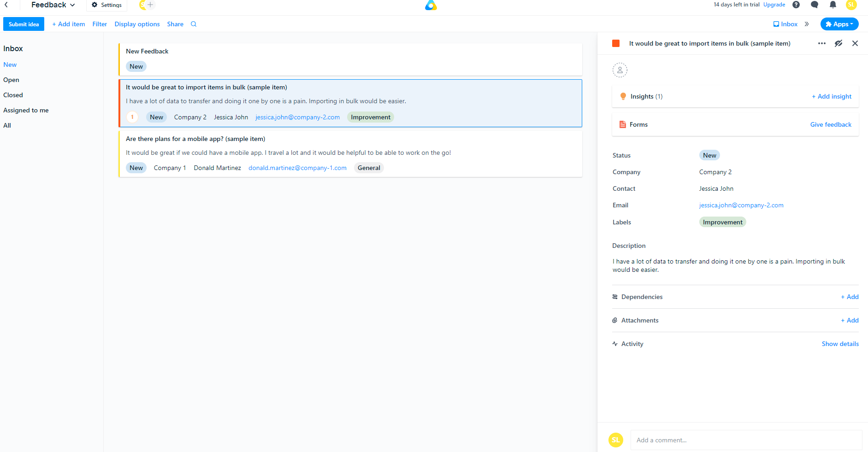Click the Add a comment field
Image resolution: width=868 pixels, height=452 pixels.
pyautogui.click(x=746, y=440)
